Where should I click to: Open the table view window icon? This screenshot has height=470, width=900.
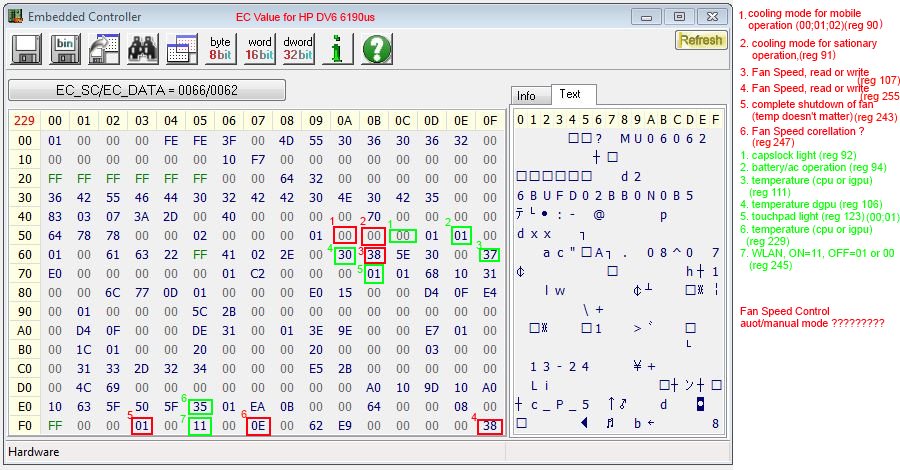[182, 49]
